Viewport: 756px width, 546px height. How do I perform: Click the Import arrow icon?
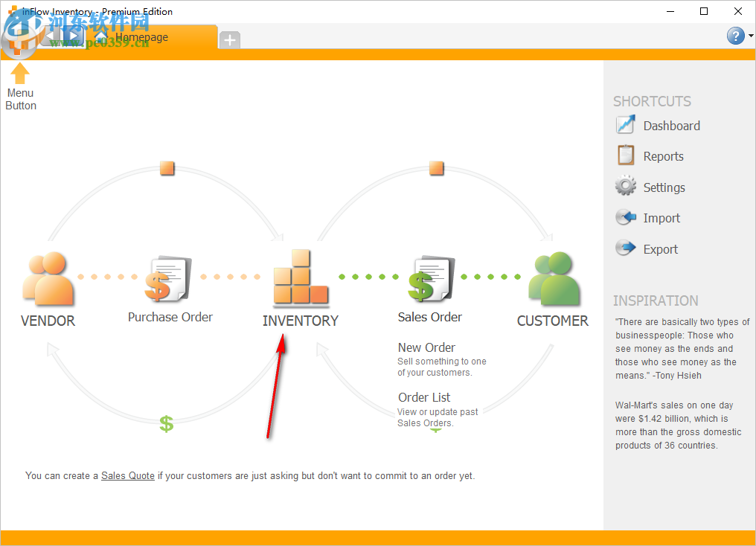[x=626, y=217]
